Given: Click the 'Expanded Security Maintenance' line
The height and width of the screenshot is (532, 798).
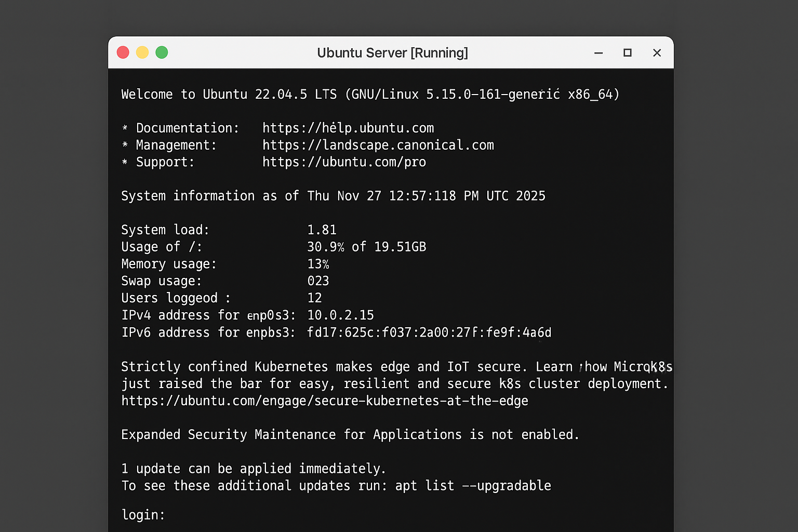Looking at the screenshot, I should click(350, 435).
